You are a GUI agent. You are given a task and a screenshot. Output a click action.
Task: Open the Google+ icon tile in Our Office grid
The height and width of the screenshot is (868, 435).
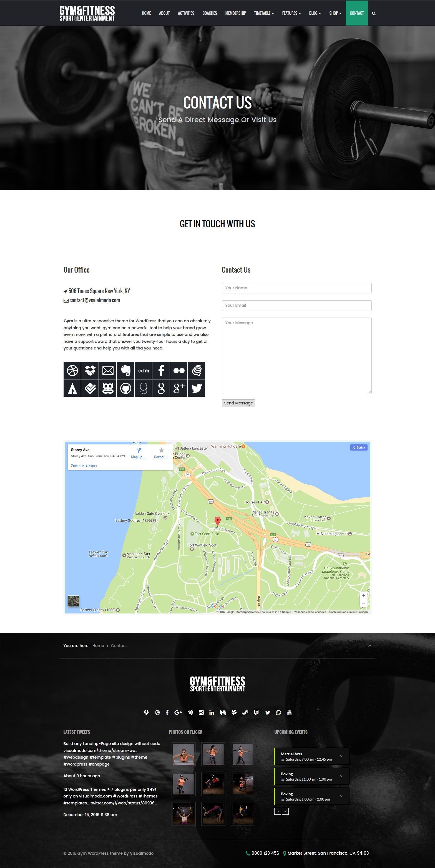[x=178, y=388]
